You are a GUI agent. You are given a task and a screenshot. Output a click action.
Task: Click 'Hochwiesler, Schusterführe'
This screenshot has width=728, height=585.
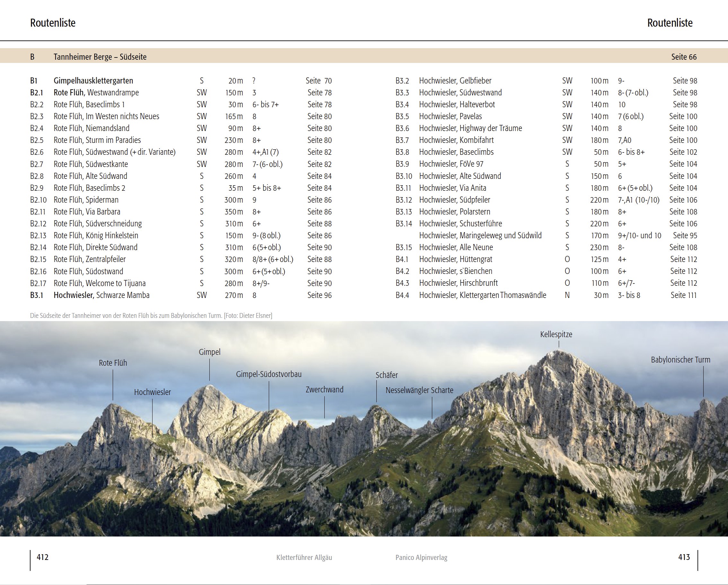click(x=460, y=223)
